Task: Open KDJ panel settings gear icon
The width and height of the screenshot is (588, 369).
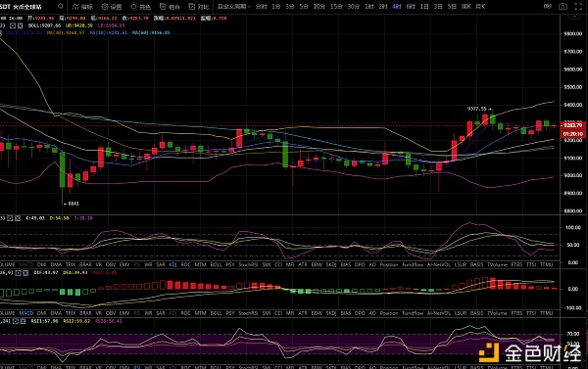Action: (10, 218)
